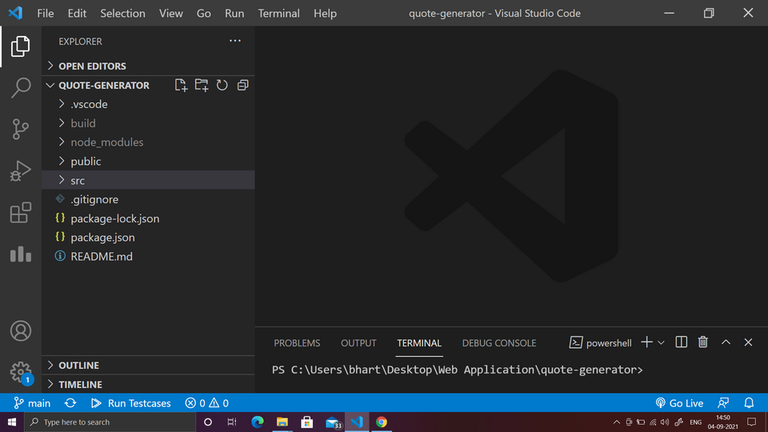This screenshot has height=432, width=768.
Task: Click Run Testcases in status bar
Action: tap(131, 403)
